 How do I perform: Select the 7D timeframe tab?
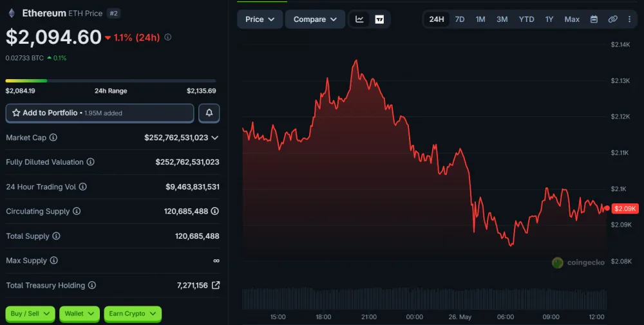point(460,19)
